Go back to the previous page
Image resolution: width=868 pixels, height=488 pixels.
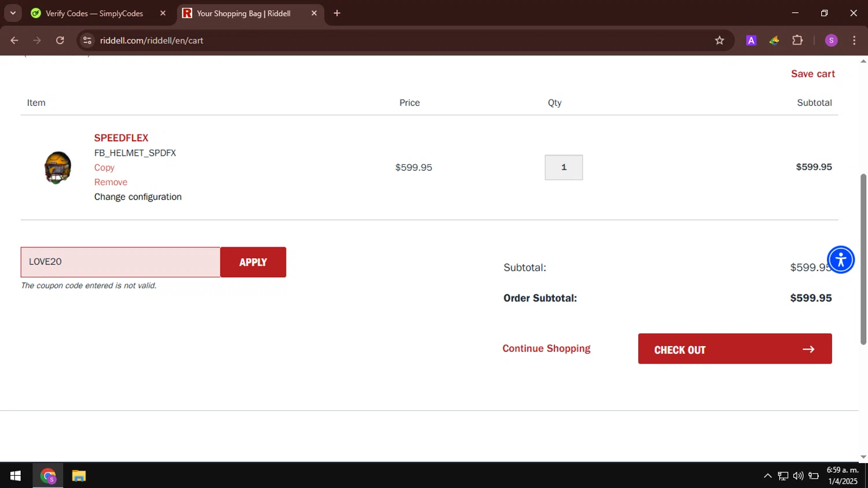click(x=14, y=41)
